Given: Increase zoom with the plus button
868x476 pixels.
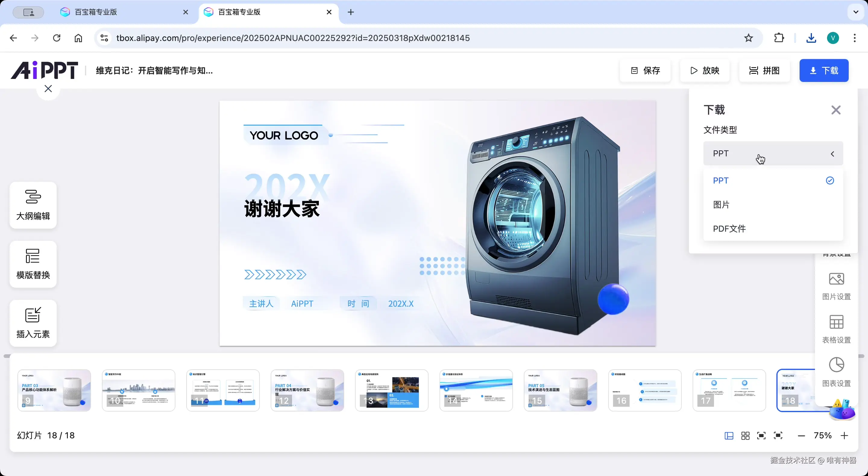Looking at the screenshot, I should point(844,436).
